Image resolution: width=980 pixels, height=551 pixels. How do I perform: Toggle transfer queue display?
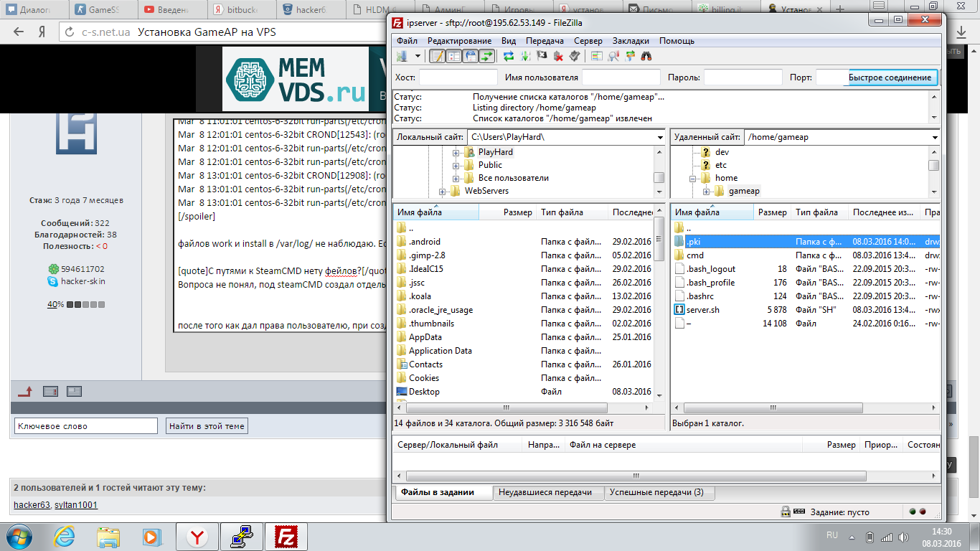coord(487,56)
